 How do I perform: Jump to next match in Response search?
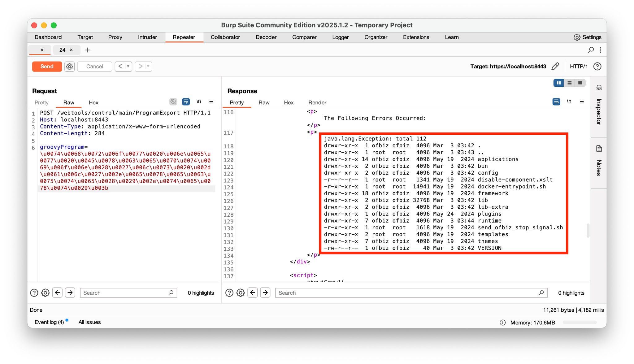(x=265, y=292)
